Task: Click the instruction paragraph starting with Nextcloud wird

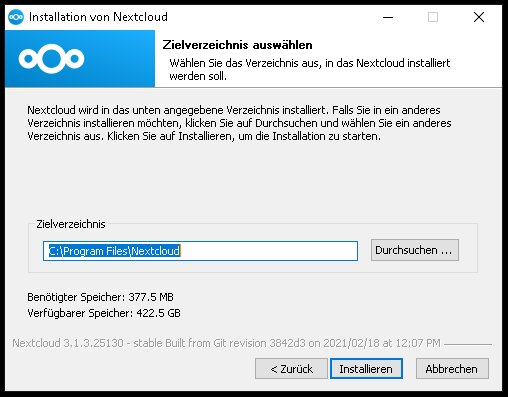Action: point(239,123)
